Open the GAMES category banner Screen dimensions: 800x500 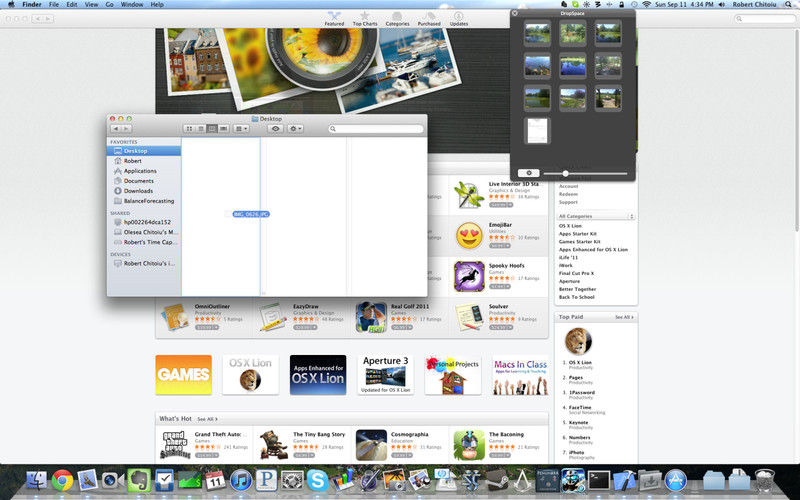[183, 374]
